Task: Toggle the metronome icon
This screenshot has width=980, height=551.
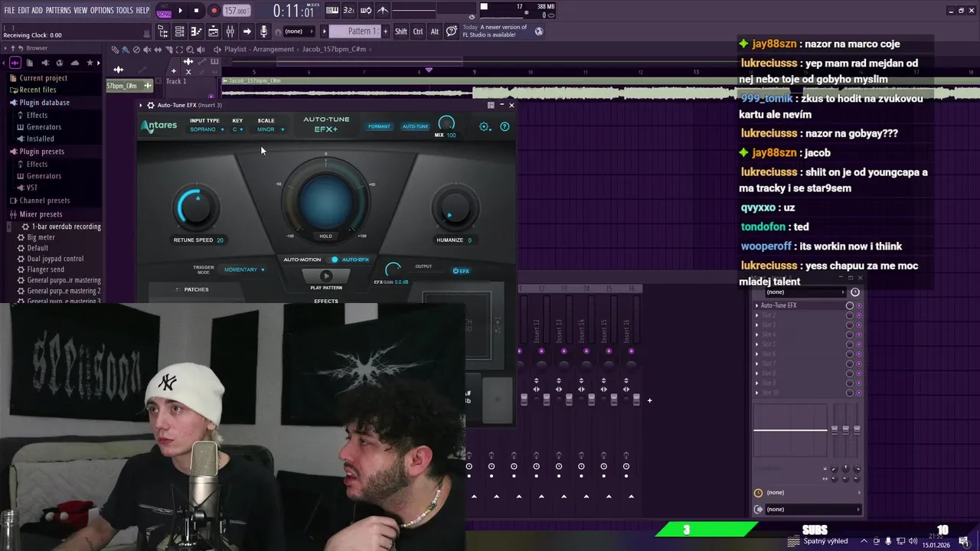Action: [383, 11]
